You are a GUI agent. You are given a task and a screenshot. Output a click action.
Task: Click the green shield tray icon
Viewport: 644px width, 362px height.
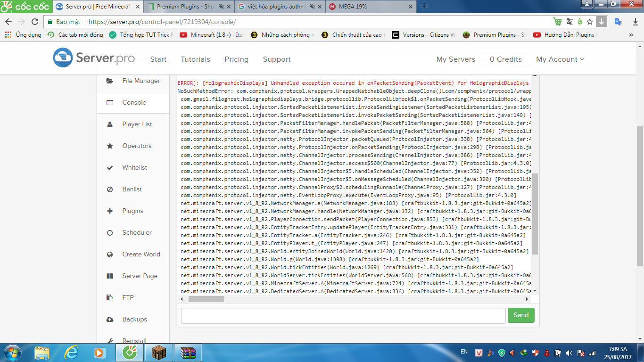tap(502, 353)
